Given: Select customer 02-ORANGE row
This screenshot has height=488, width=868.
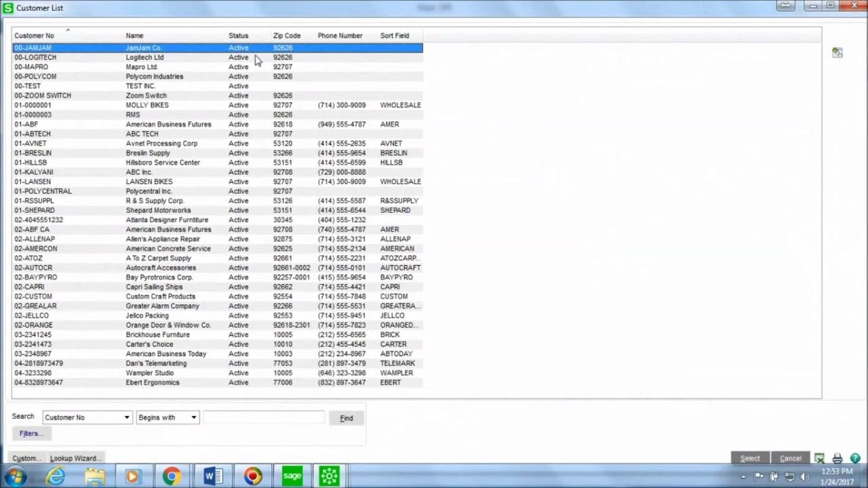Looking at the screenshot, I should 218,325.
